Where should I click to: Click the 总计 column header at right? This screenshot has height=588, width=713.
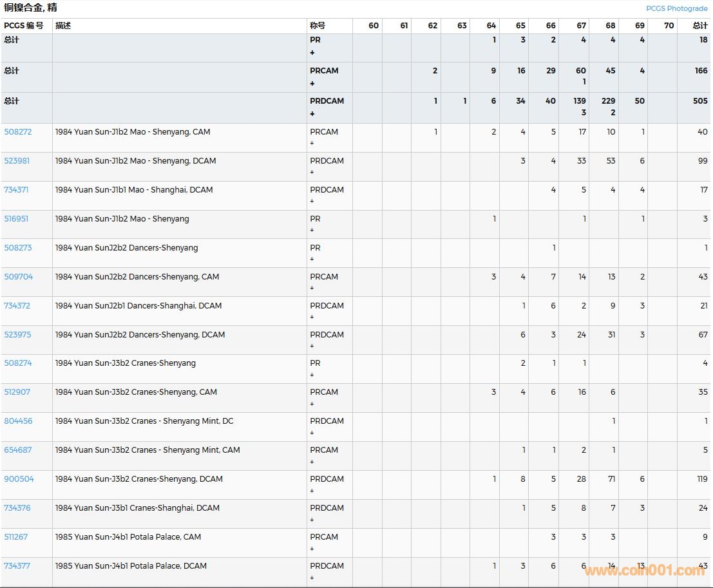699,26
